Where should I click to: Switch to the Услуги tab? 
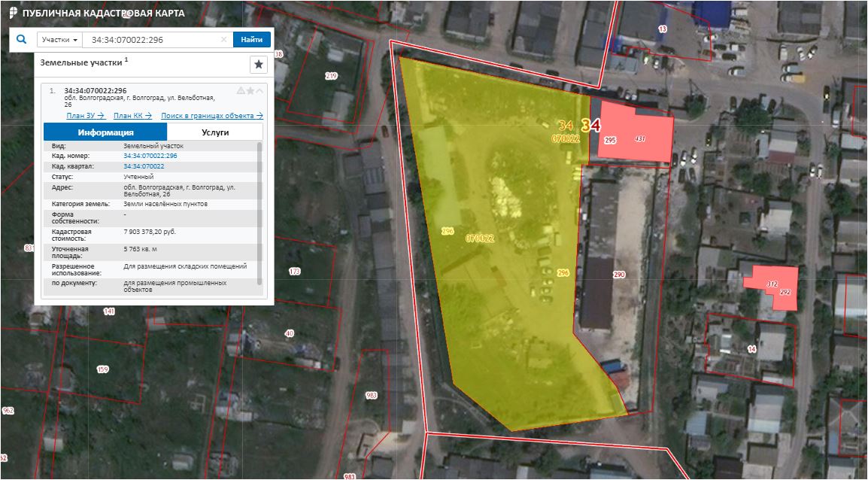[215, 132]
